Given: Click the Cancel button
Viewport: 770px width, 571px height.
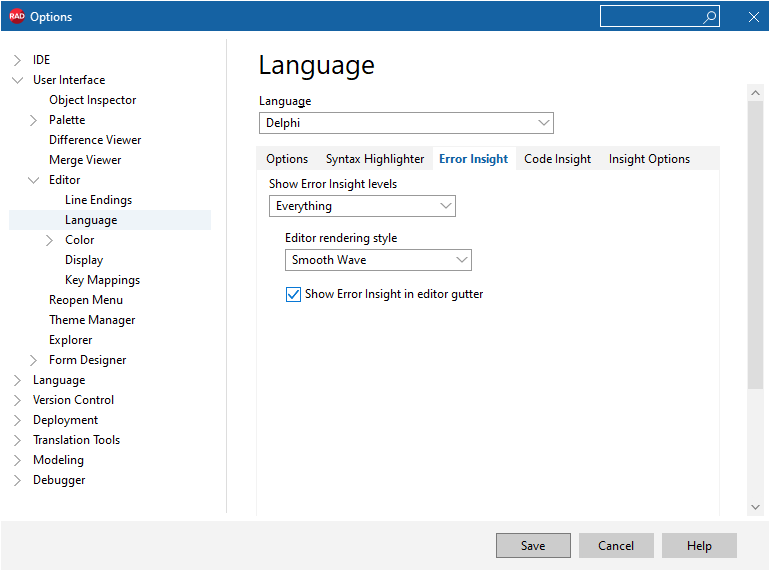Looking at the screenshot, I should 616,545.
